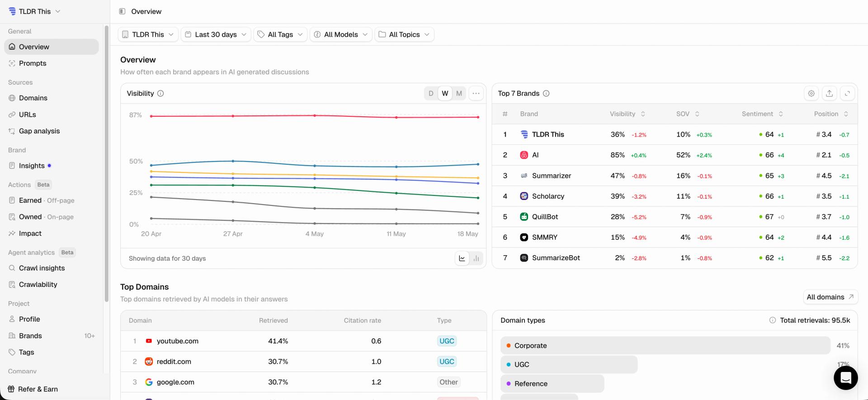Click the info icon next to Top 7 Brands
Screen dimensions: 868x400
pos(546,93)
